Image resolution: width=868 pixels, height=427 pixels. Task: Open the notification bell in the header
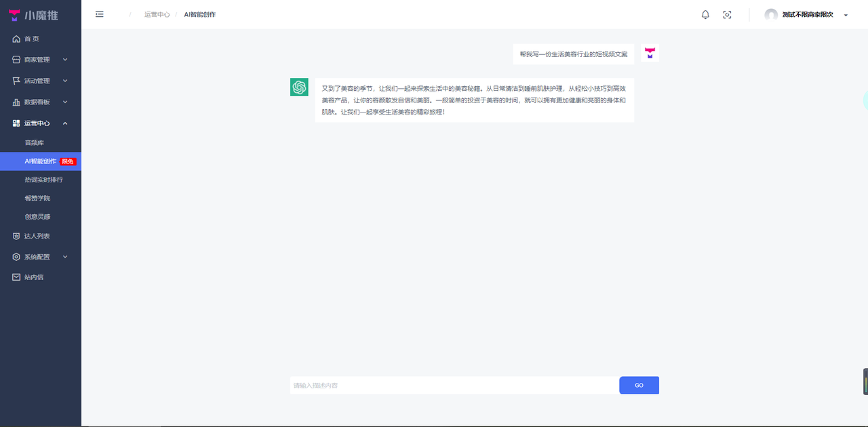click(705, 14)
